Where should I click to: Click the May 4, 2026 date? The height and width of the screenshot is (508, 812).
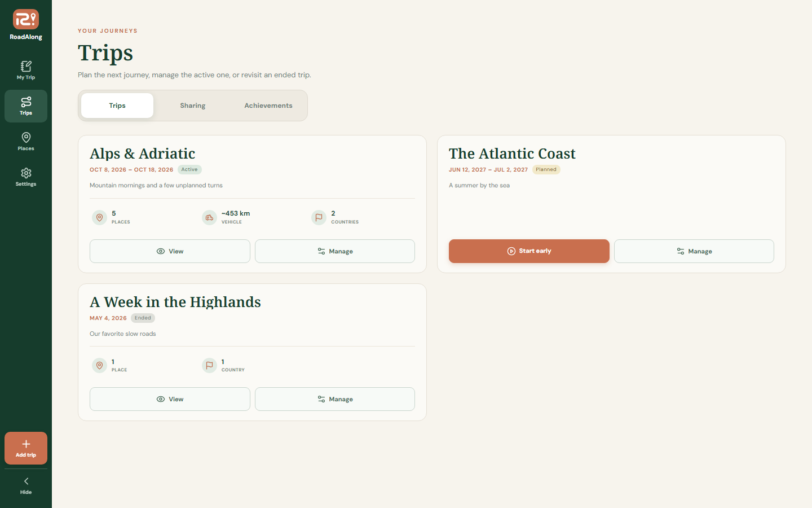point(108,318)
